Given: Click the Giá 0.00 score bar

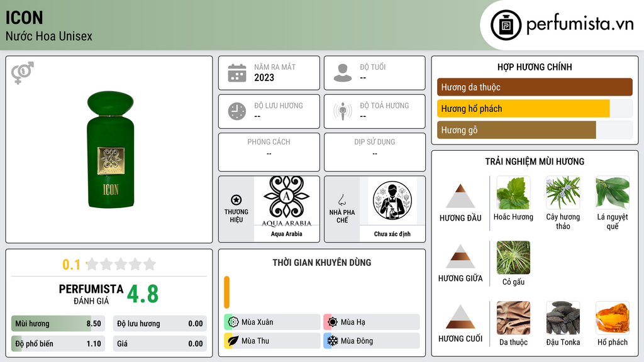Looking at the screenshot, I should [160, 344].
